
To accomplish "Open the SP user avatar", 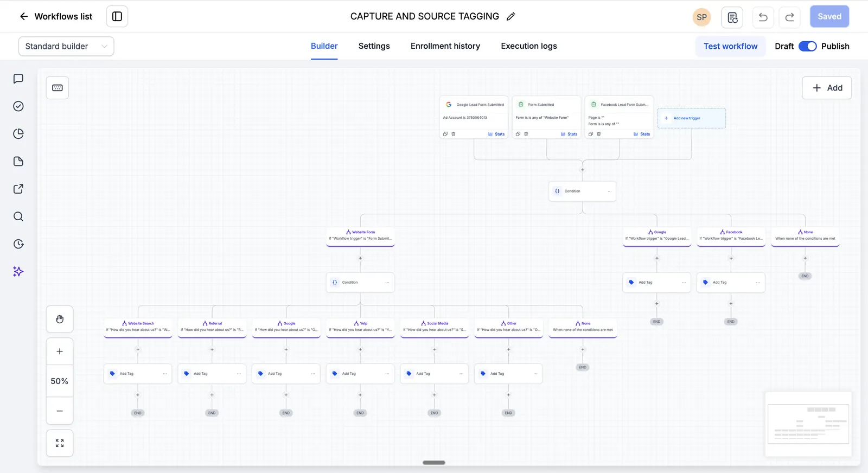I will click(x=701, y=17).
